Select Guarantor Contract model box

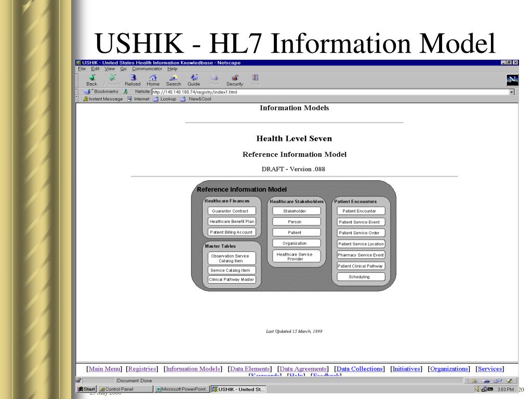click(x=232, y=211)
